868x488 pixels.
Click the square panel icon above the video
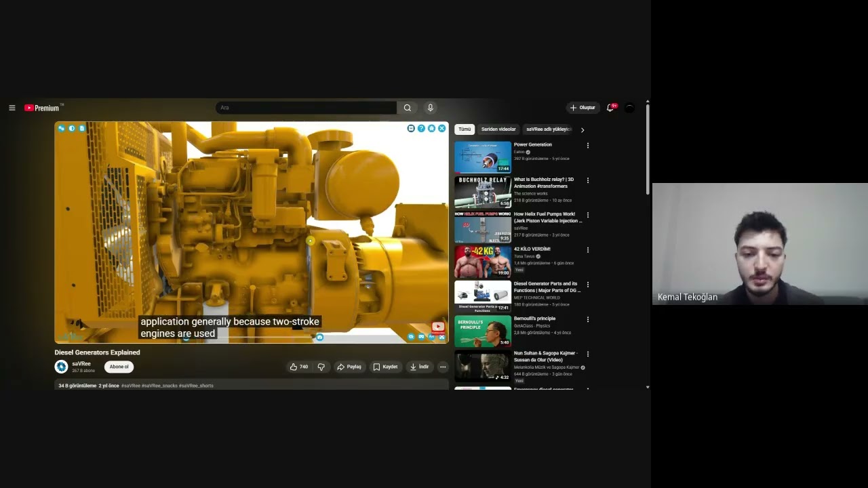coord(411,128)
